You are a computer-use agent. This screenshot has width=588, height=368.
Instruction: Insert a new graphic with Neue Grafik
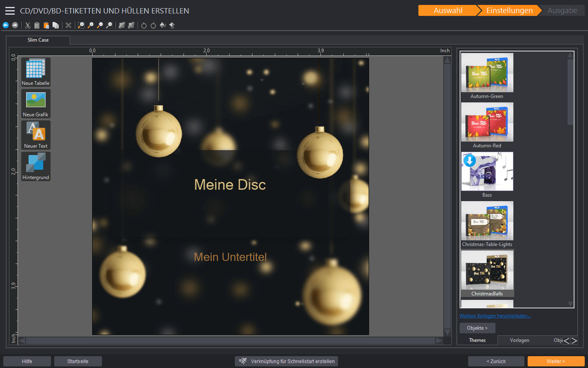35,103
